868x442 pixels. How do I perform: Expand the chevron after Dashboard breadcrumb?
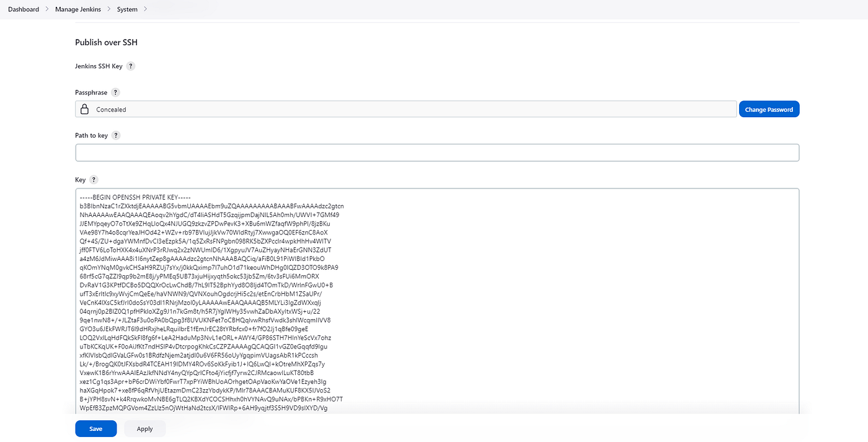click(x=47, y=9)
